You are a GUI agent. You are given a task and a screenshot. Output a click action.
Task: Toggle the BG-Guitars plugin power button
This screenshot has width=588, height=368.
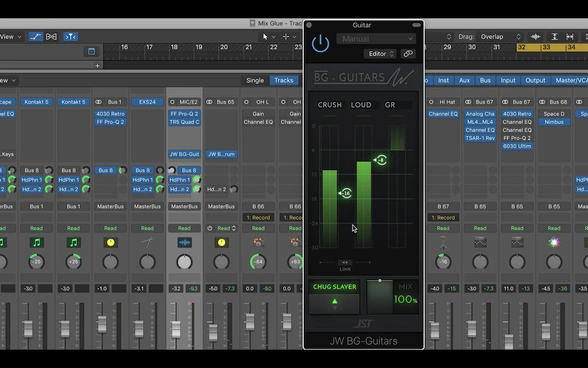pos(320,44)
